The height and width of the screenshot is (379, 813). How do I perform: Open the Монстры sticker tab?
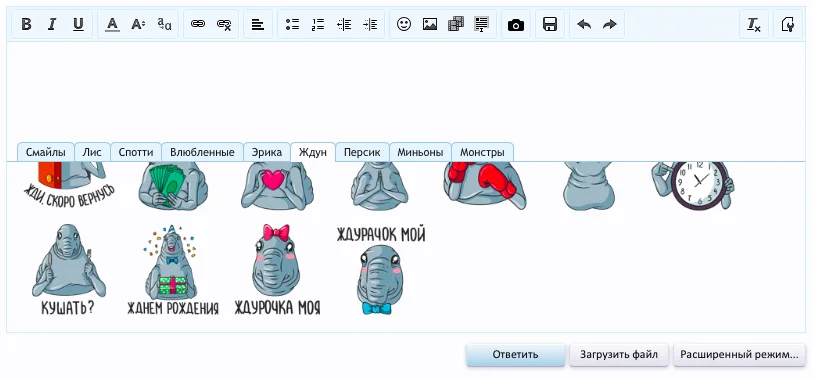482,152
